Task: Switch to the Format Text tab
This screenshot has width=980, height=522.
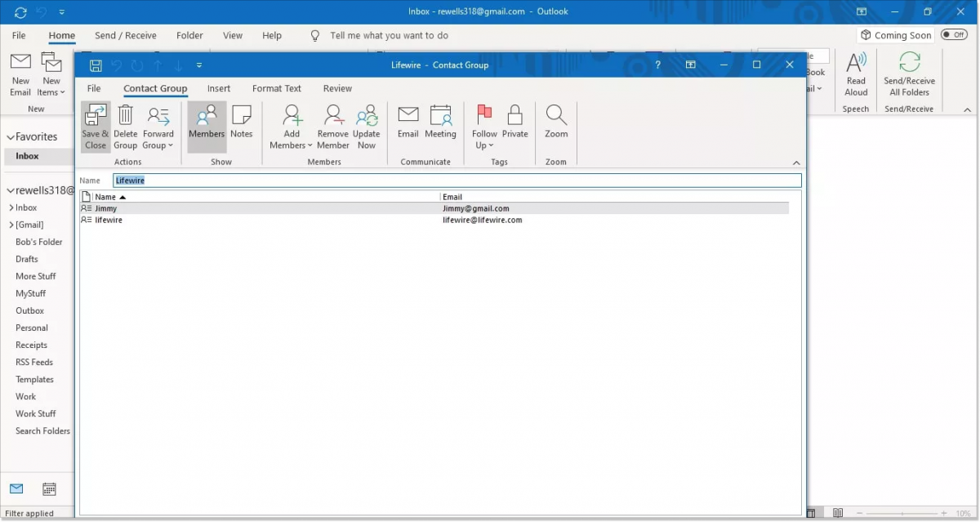Action: point(276,88)
